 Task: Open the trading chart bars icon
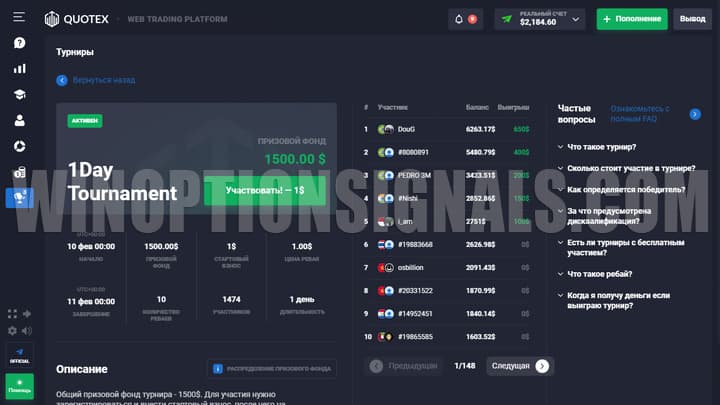click(x=19, y=69)
